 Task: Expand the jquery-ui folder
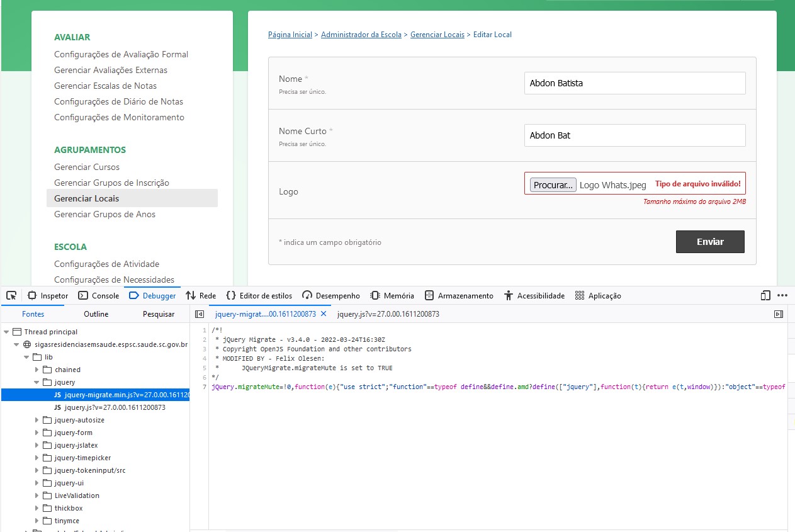(37, 483)
